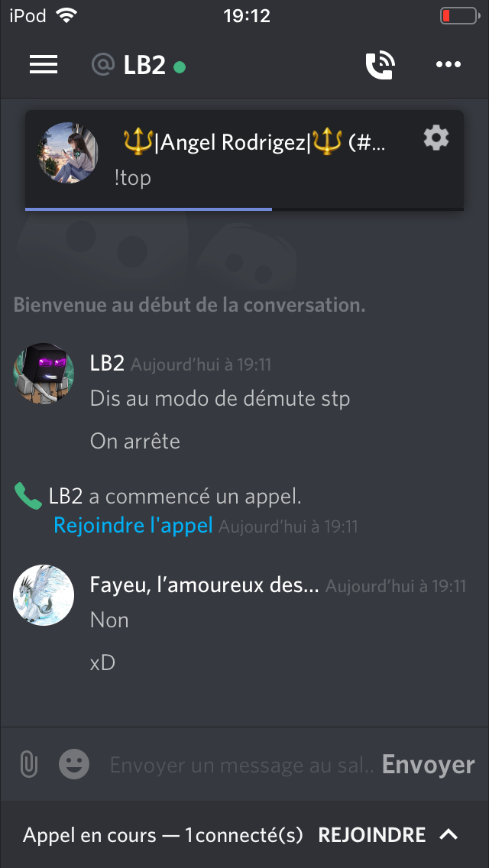
Task: Tap Envoyer to send the message
Action: tap(428, 765)
